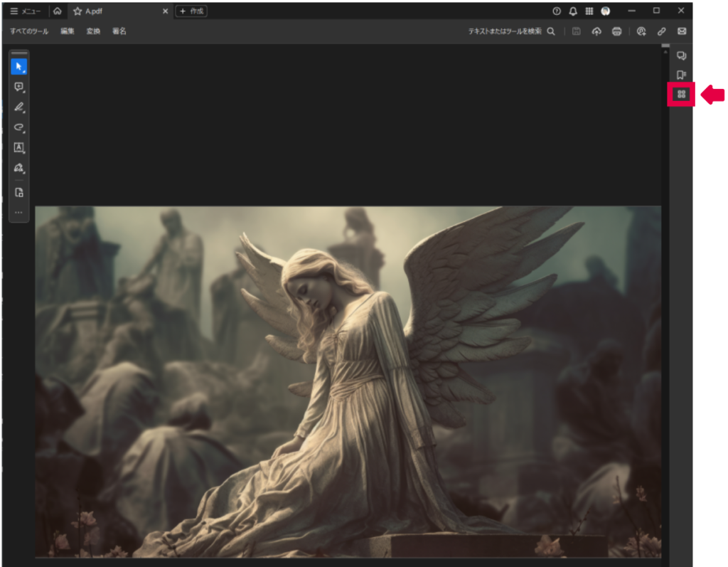Click the 作成 create button
The width and height of the screenshot is (728, 567).
click(192, 11)
